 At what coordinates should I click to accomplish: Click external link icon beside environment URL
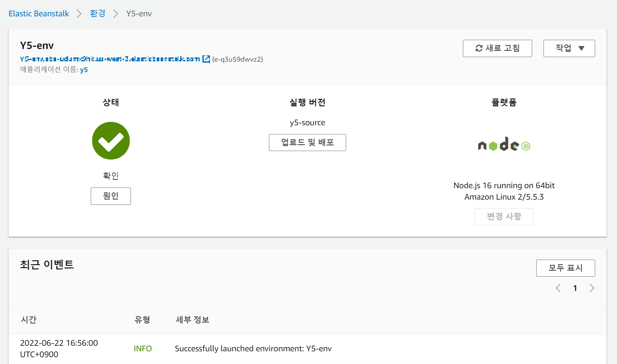tap(206, 59)
